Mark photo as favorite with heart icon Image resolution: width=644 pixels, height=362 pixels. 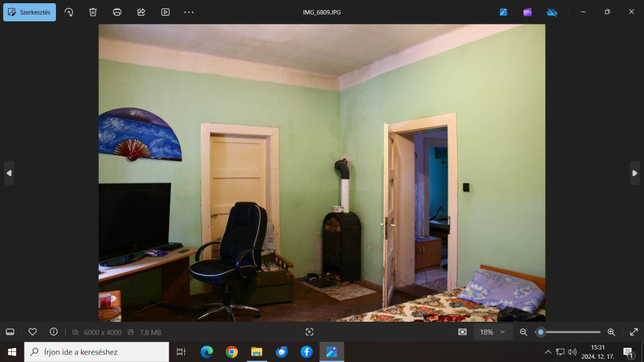coord(33,332)
